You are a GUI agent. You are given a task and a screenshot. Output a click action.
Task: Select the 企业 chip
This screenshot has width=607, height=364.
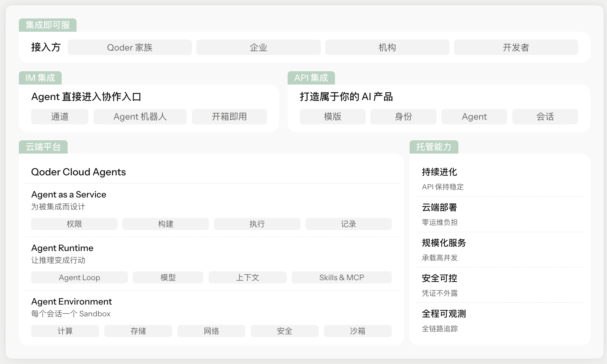pos(258,47)
